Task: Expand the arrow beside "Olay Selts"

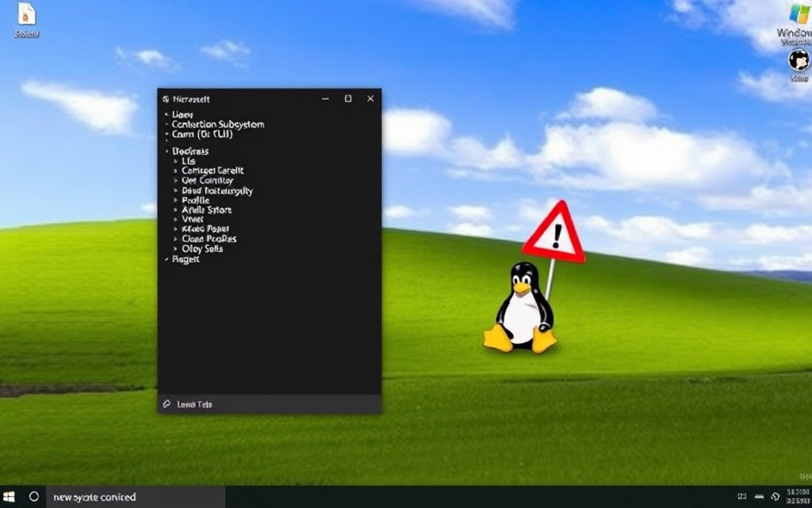Action: tap(176, 249)
